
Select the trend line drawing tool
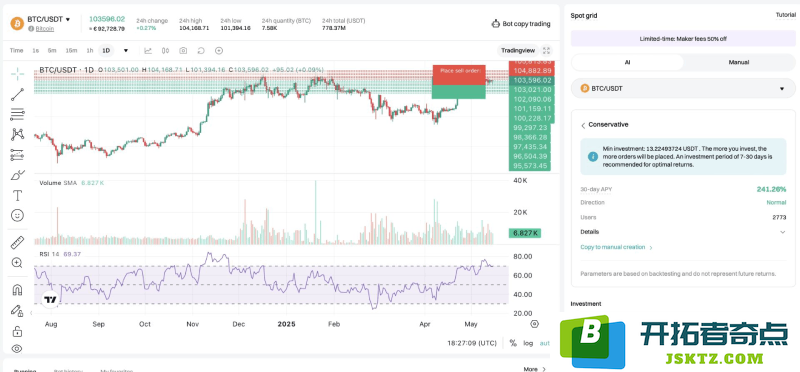click(17, 94)
